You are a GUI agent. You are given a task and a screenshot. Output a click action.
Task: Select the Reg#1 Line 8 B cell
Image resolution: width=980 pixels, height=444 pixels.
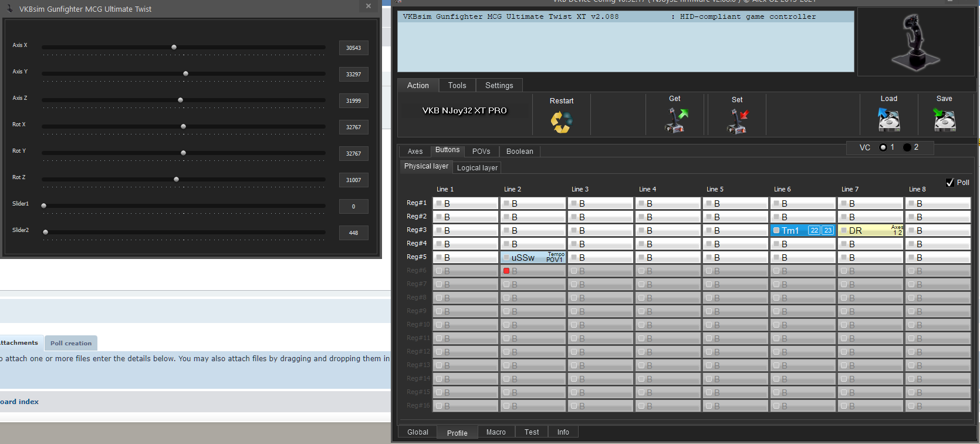pyautogui.click(x=938, y=203)
